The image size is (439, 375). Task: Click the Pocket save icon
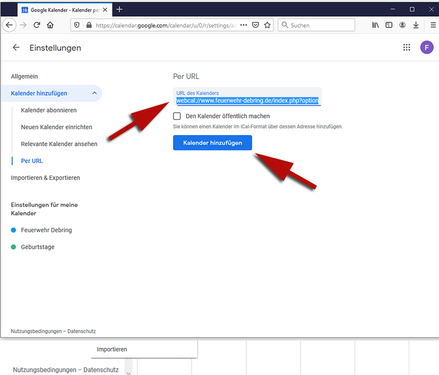coord(255,25)
